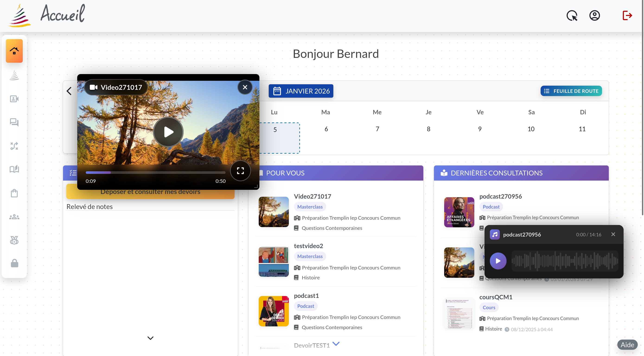This screenshot has width=644, height=356.
Task: Go to previous week with left chevron
Action: click(x=69, y=91)
